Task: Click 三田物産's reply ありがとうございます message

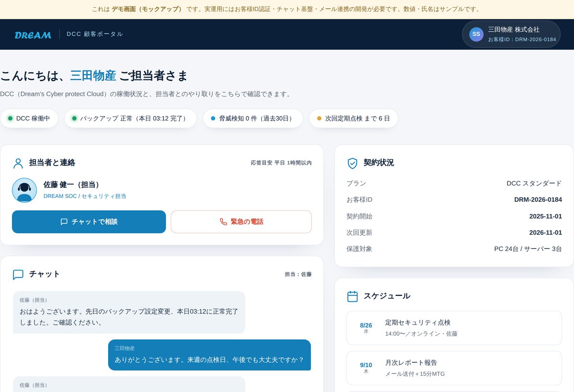Action: 210,355
